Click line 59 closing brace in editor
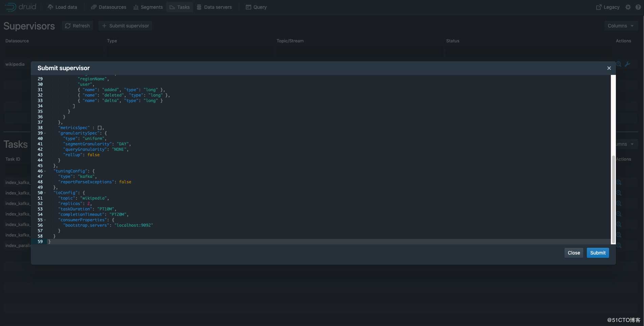 [x=49, y=242]
